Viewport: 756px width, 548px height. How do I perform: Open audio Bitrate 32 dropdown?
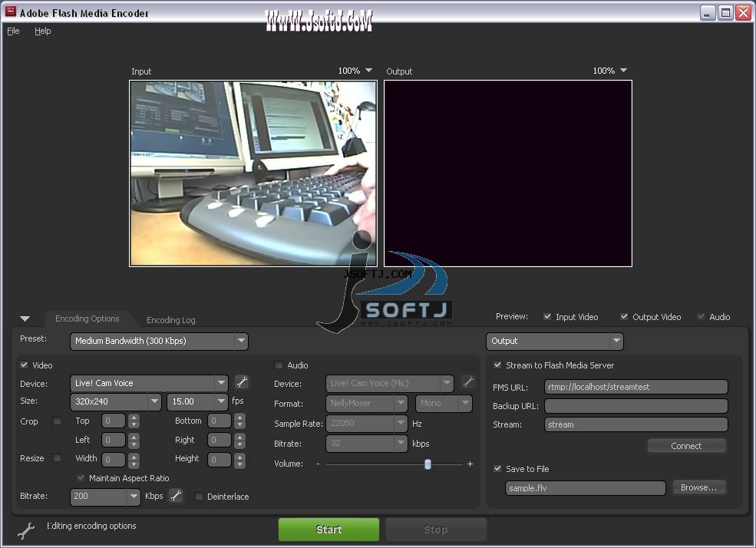[367, 443]
